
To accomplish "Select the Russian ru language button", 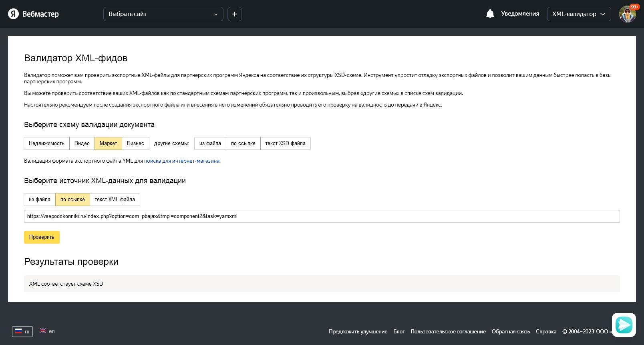I will (22, 331).
